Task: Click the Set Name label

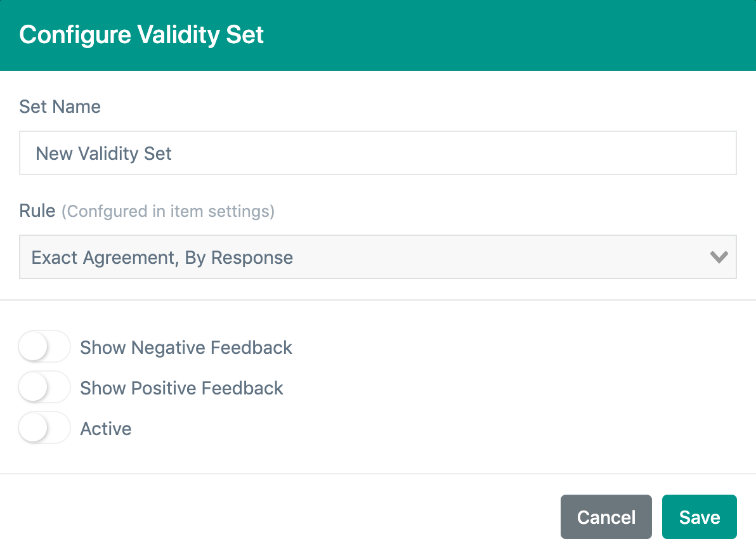Action: tap(60, 107)
